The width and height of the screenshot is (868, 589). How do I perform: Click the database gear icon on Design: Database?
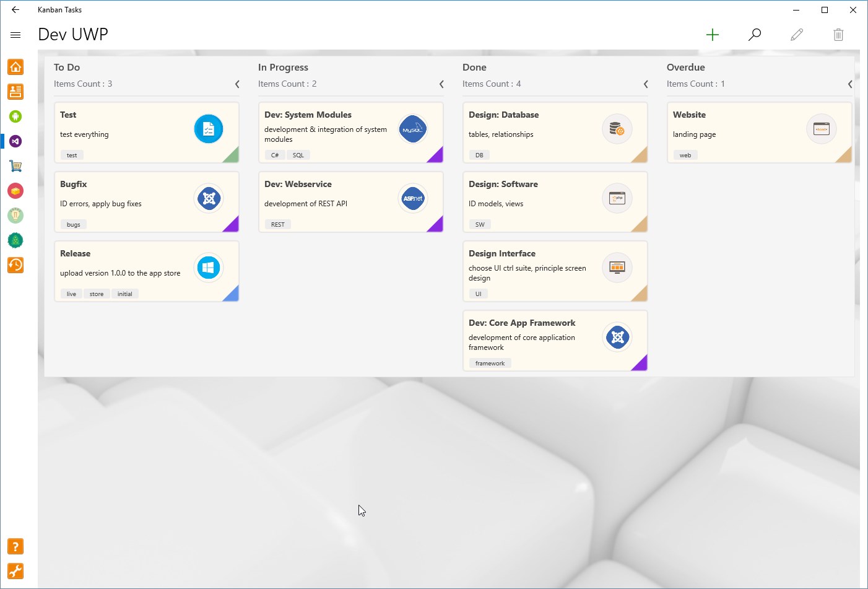pyautogui.click(x=617, y=129)
